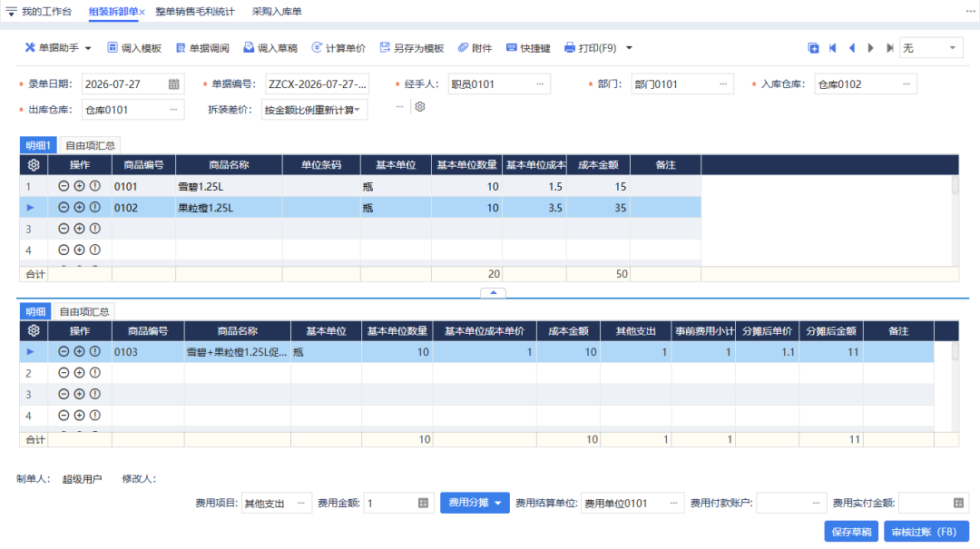Click the 调入模板 toolbar button
980x549 pixels.
(134, 48)
